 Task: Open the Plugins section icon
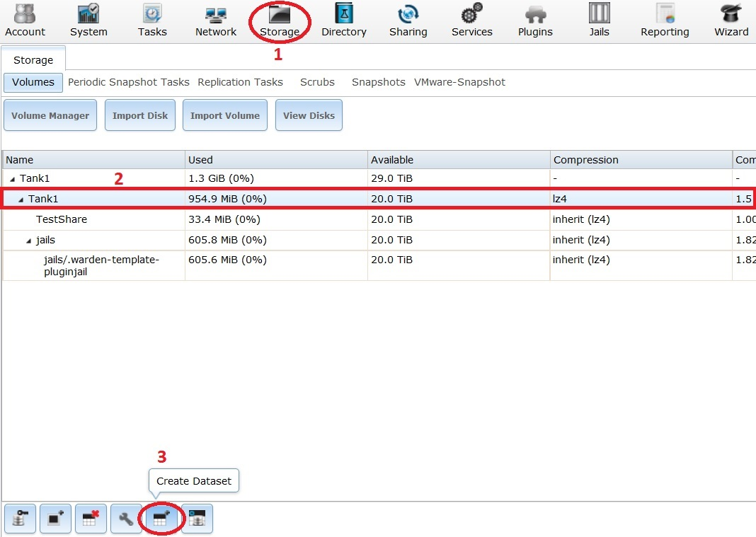pos(535,21)
